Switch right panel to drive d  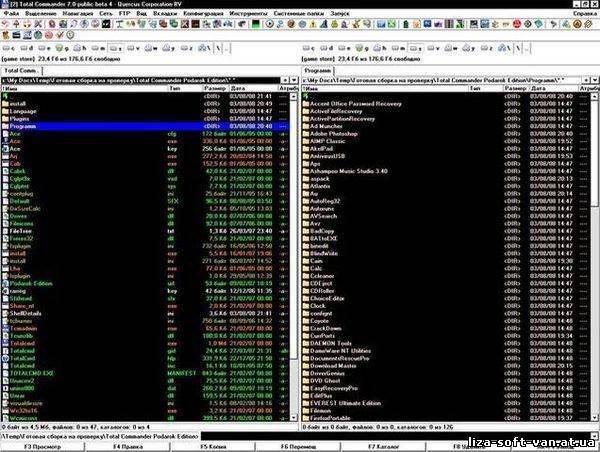(327, 48)
